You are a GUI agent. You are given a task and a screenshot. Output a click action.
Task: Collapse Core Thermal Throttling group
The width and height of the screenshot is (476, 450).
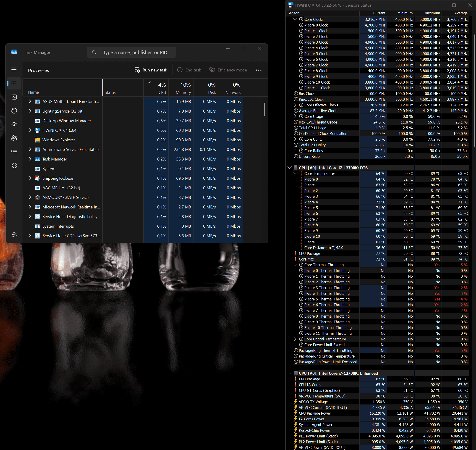click(x=295, y=265)
